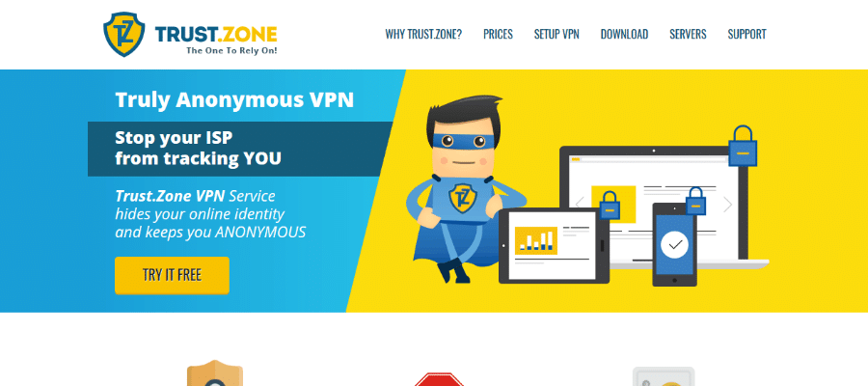The width and height of the screenshot is (868, 386).
Task: Open the SETUP VPN menu link
Action: pos(556,35)
